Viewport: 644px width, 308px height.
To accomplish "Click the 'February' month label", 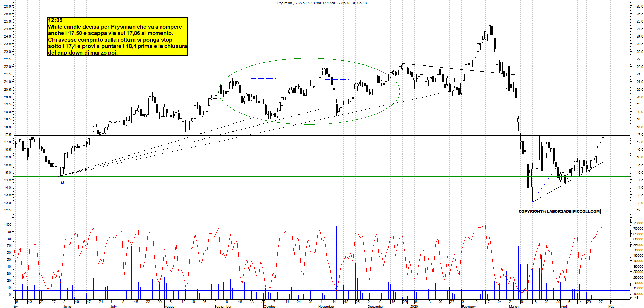I will 469,306.
